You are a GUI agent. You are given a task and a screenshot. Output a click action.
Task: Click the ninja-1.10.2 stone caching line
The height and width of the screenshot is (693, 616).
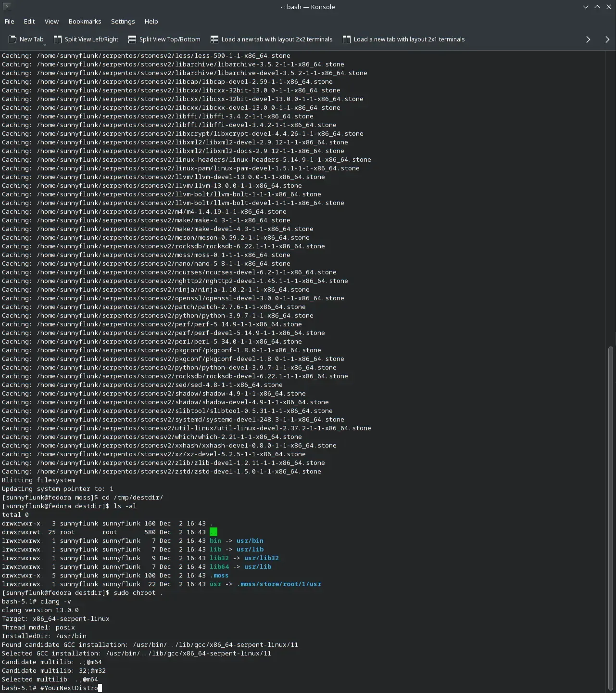[x=156, y=290]
